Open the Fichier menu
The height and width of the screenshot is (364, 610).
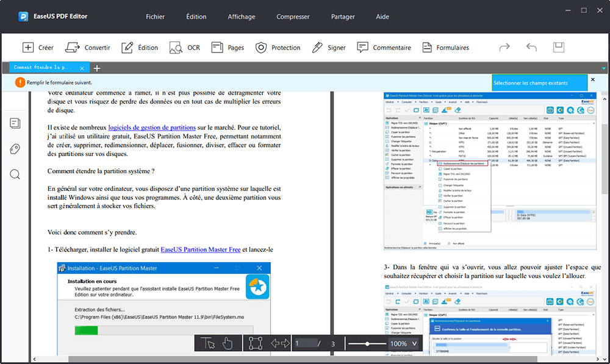point(155,16)
